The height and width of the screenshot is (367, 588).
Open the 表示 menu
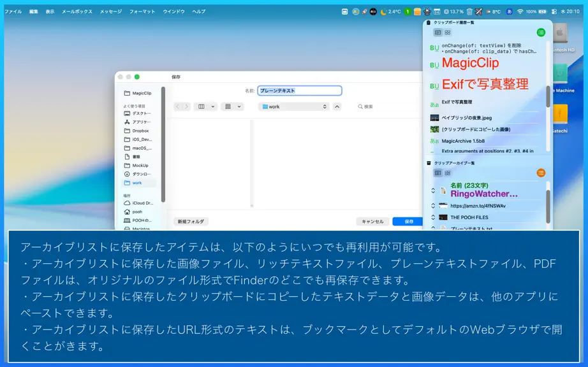(x=50, y=11)
